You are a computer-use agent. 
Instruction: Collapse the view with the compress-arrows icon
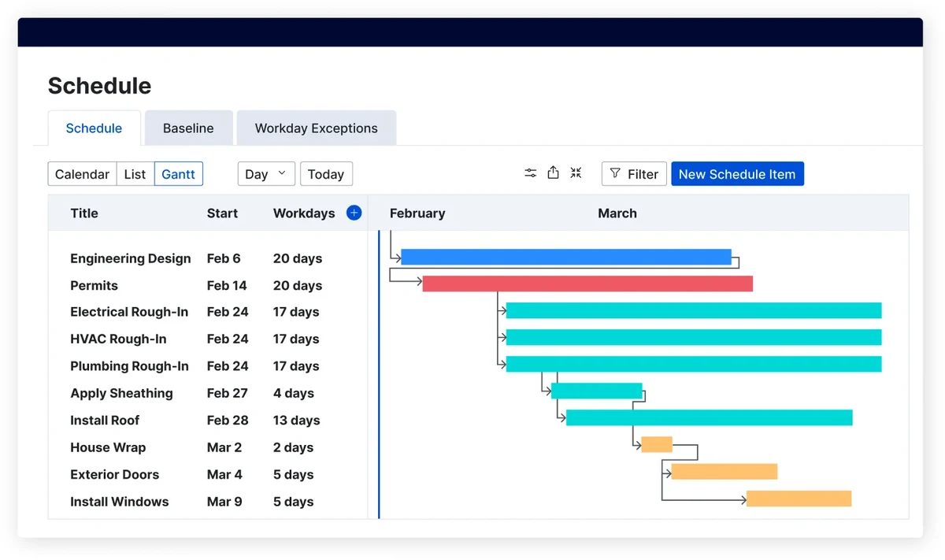click(x=576, y=172)
